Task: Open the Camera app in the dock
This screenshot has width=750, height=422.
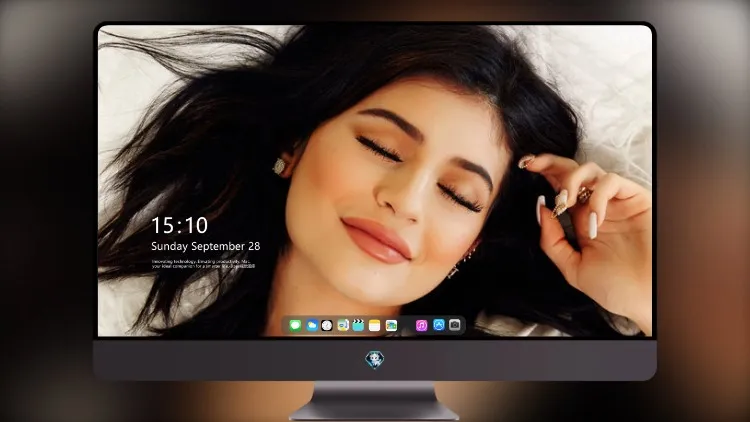Action: click(455, 325)
